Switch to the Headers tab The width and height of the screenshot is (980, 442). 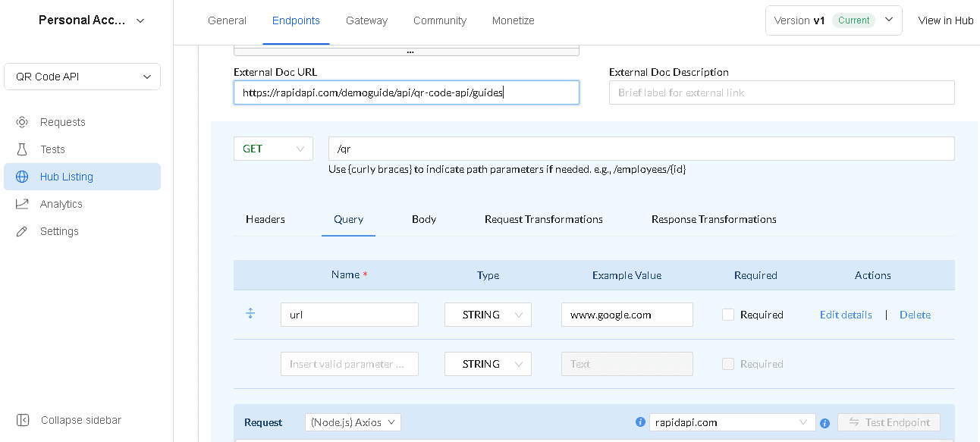265,219
